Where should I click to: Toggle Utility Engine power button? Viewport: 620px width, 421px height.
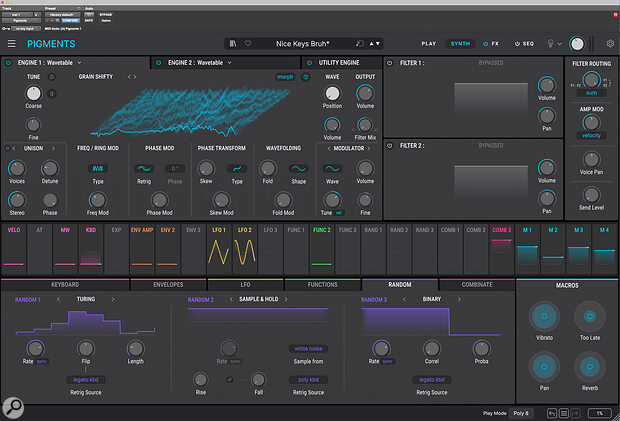310,63
